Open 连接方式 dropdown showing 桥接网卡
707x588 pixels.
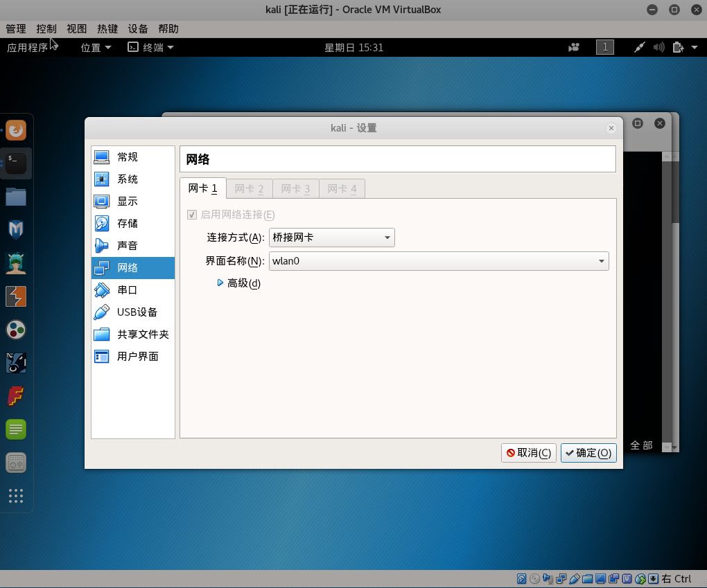point(332,238)
